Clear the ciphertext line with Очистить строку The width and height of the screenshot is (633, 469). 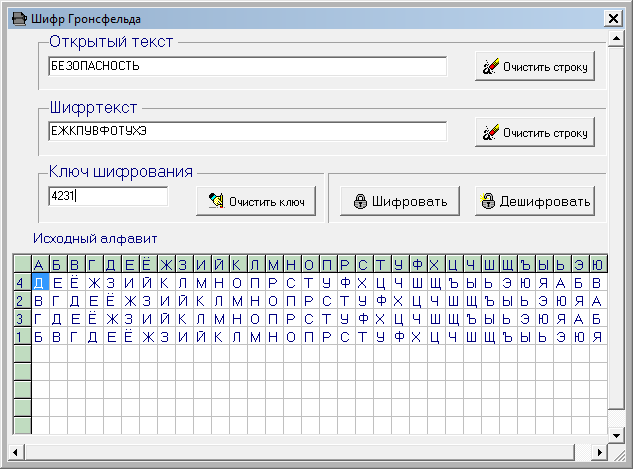pos(535,132)
